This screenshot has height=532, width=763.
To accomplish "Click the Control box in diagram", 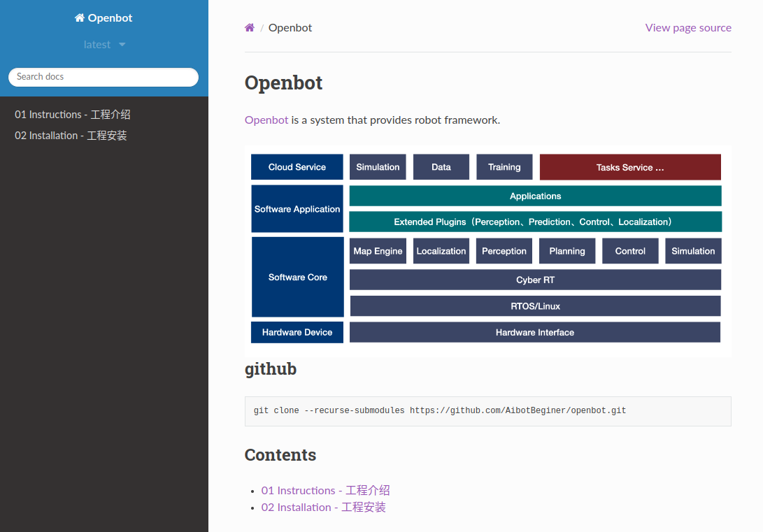I will [630, 251].
